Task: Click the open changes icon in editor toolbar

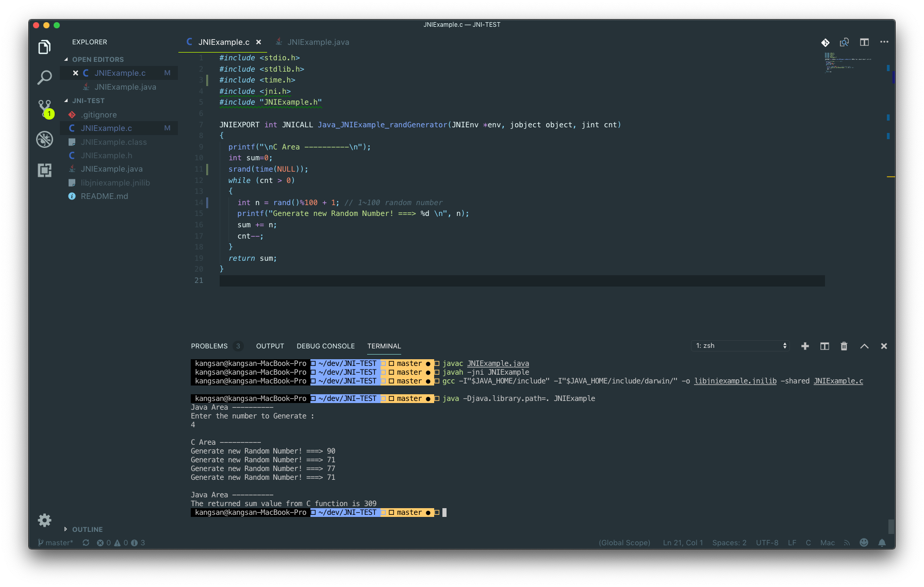Action: [x=845, y=42]
